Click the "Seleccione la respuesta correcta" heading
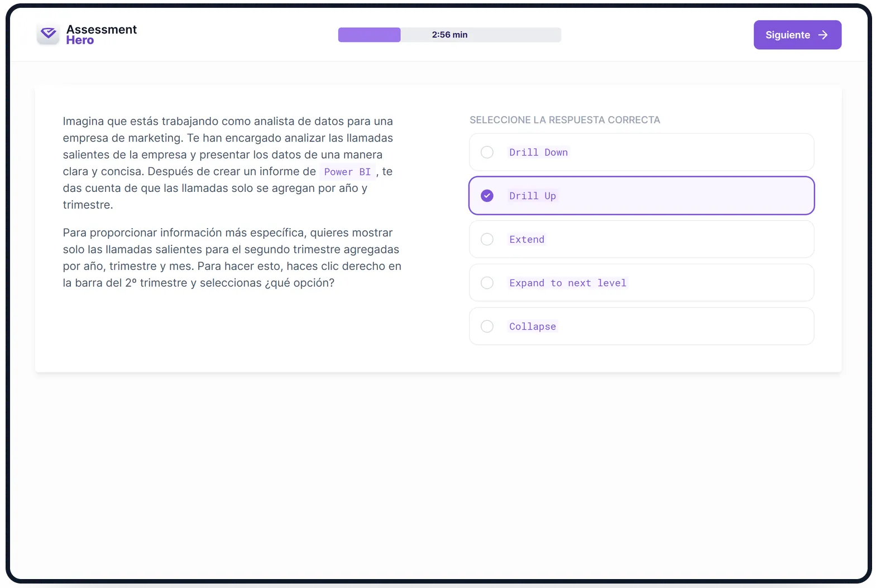The image size is (876, 588). pos(564,120)
